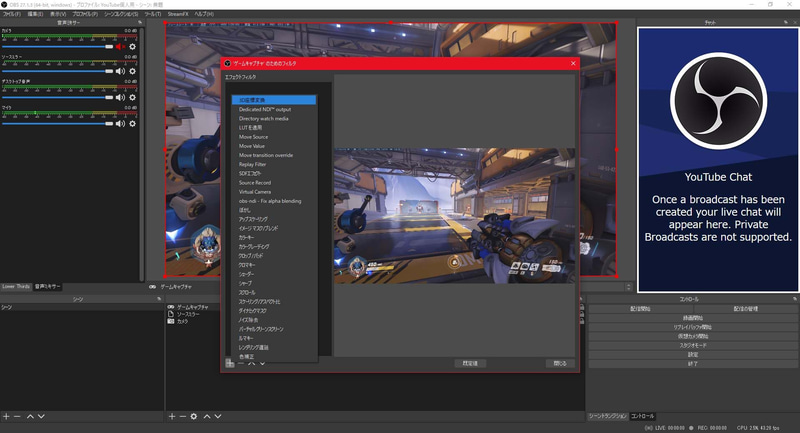Click the move filter down arrow

(262, 363)
